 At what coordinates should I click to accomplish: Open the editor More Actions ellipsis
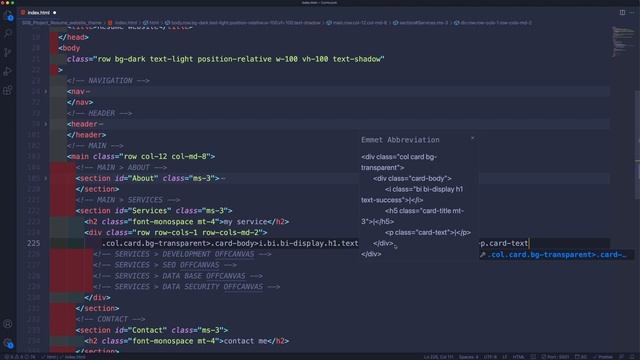(x=632, y=13)
